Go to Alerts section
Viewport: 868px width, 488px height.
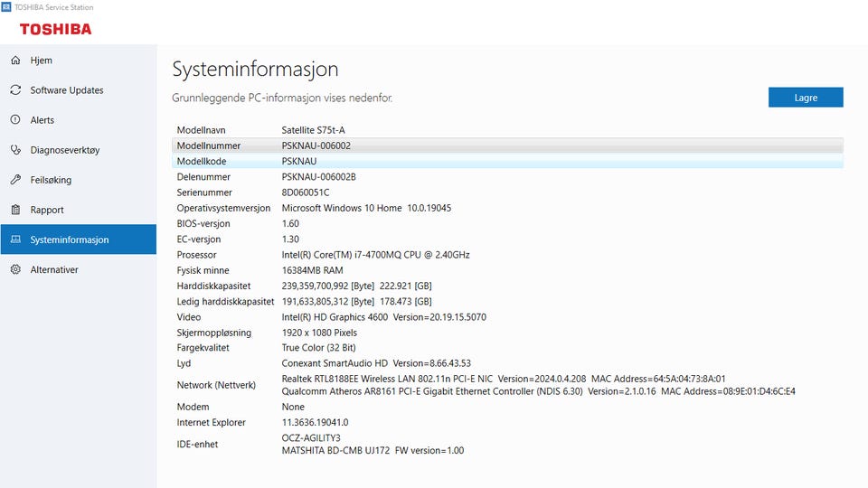click(x=79, y=120)
